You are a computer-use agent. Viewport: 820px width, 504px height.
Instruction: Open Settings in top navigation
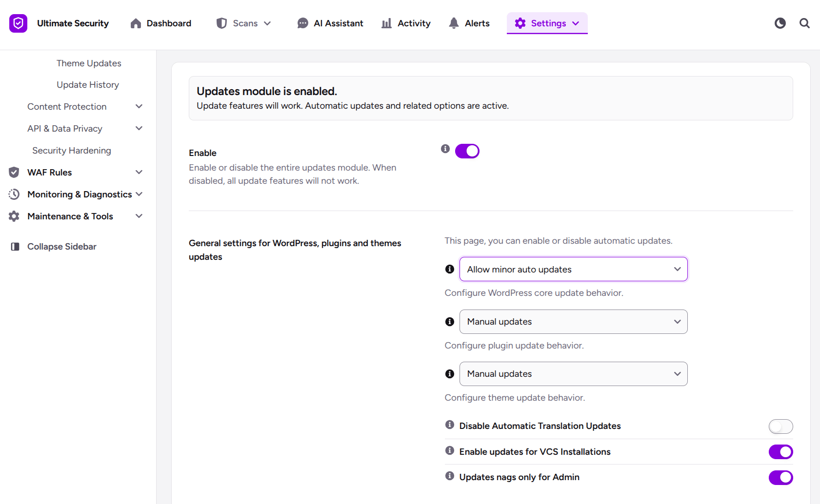[x=547, y=23]
